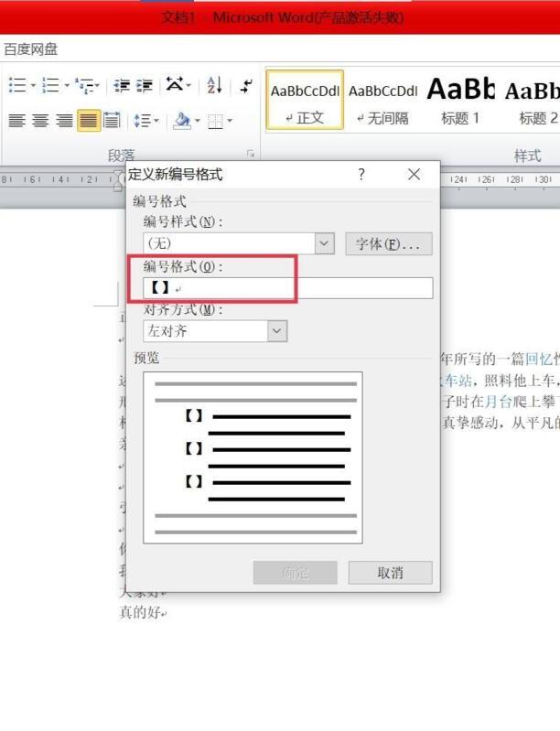Center align the paragraph text
The width and height of the screenshot is (560, 731).
click(x=40, y=121)
